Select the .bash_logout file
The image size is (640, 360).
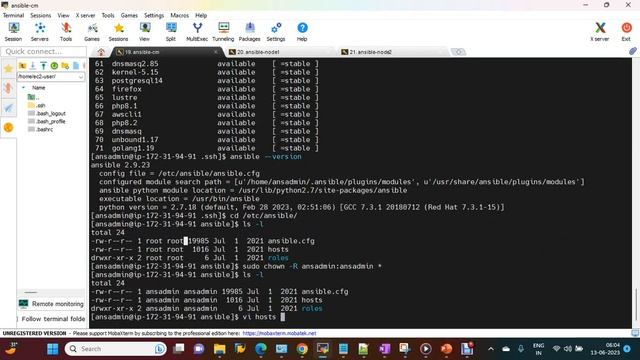[47, 113]
